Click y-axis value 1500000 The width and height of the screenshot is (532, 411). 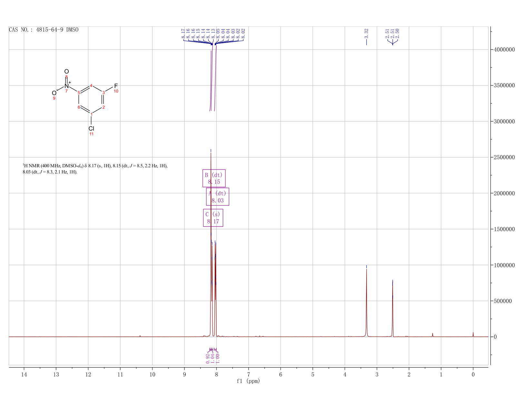504,229
